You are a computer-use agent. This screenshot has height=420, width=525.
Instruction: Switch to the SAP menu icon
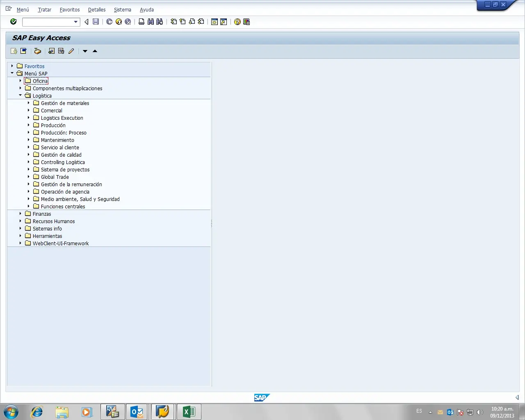tap(23, 51)
